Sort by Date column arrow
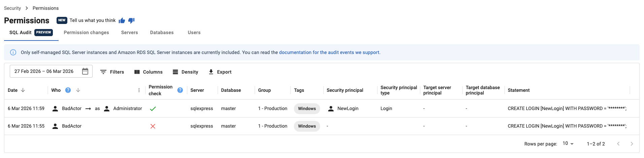This screenshot has height=158, width=644. click(23, 90)
